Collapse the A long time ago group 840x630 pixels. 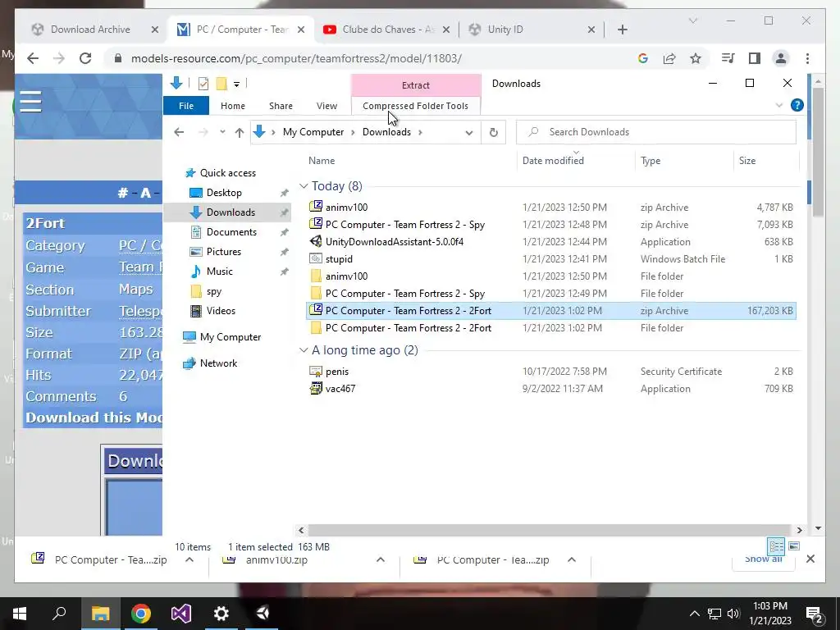pyautogui.click(x=304, y=349)
